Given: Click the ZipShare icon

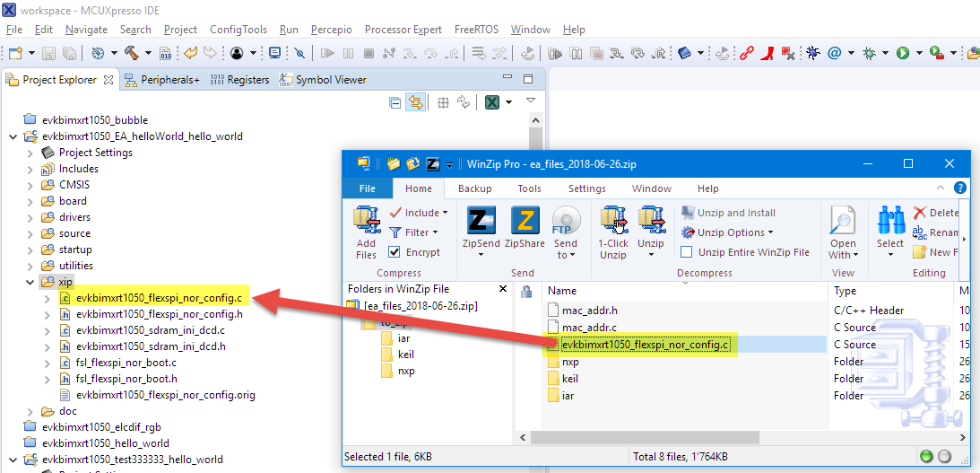Looking at the screenshot, I should click(x=525, y=221).
